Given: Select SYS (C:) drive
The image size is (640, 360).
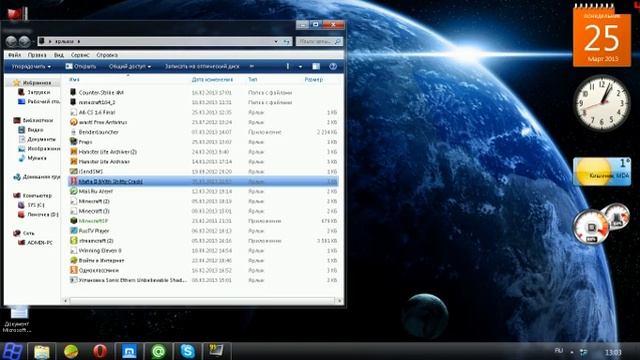Looking at the screenshot, I should click(36, 205).
